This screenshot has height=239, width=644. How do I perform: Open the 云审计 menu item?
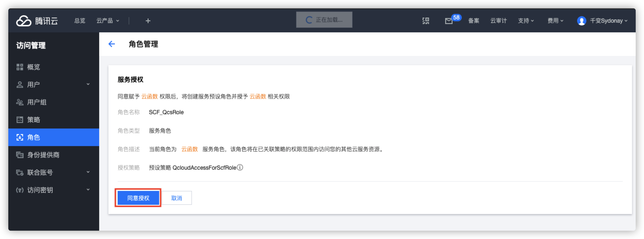498,21
